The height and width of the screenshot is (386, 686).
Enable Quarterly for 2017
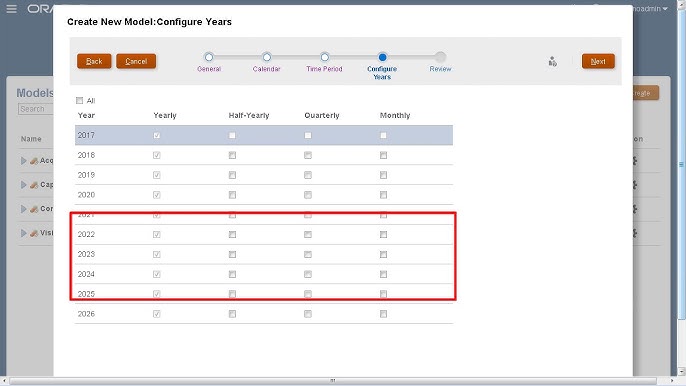click(x=308, y=136)
